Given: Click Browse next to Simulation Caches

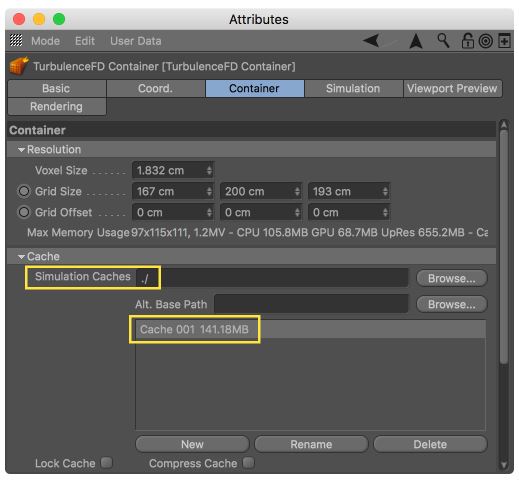Looking at the screenshot, I should coord(452,278).
